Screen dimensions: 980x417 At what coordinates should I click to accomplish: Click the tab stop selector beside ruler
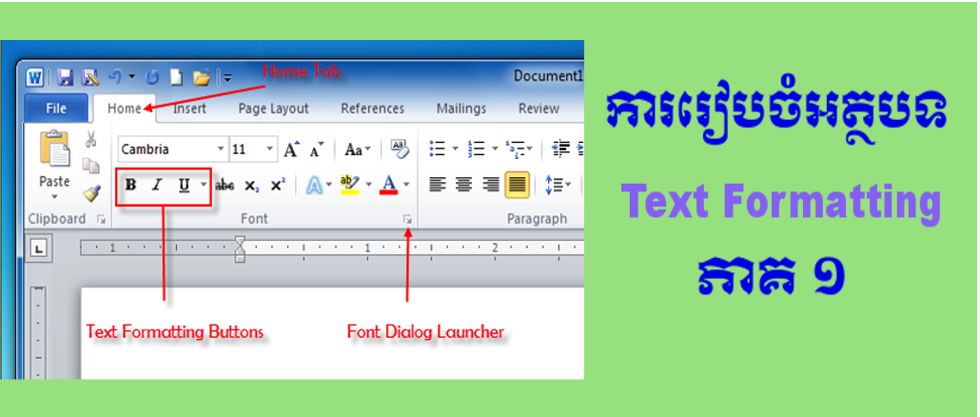[x=39, y=249]
